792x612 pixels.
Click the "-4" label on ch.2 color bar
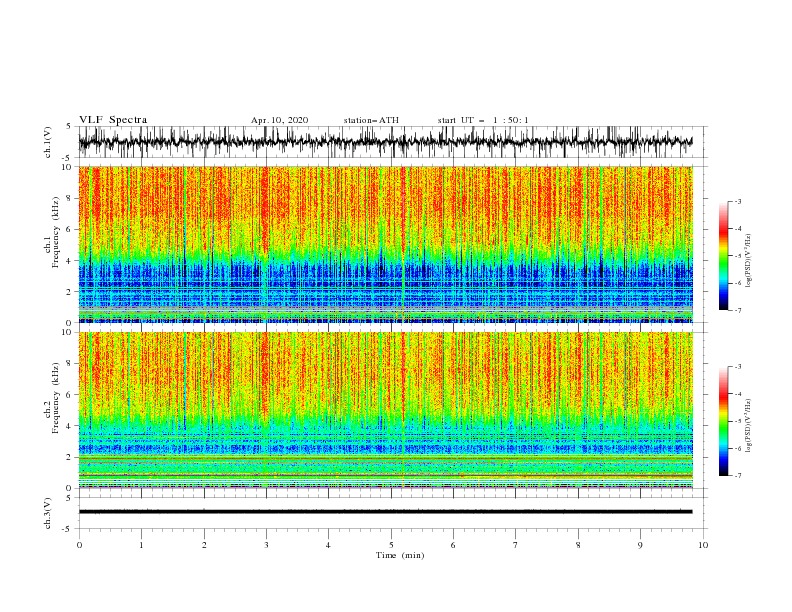tap(737, 394)
